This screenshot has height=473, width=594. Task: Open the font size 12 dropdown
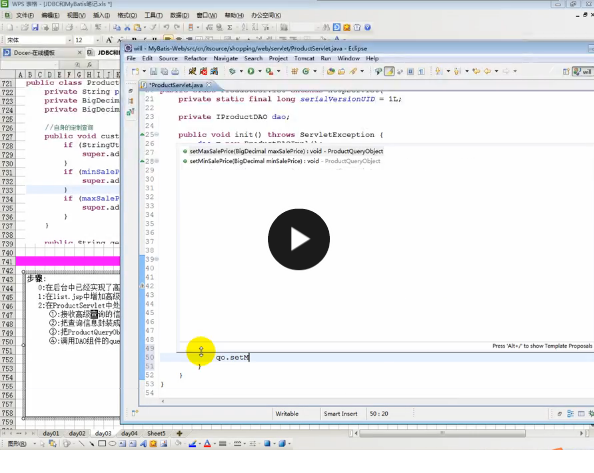[97, 40]
